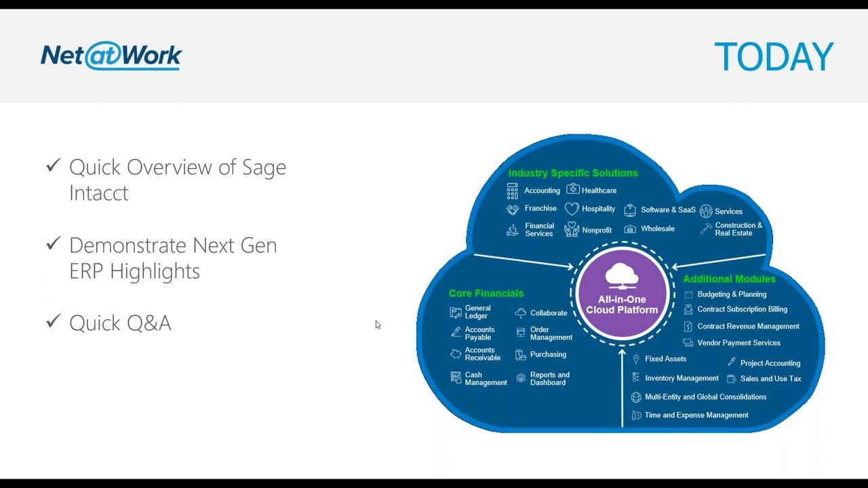The height and width of the screenshot is (488, 868).
Task: Click the Vendor Payment Services icon
Action: point(688,343)
